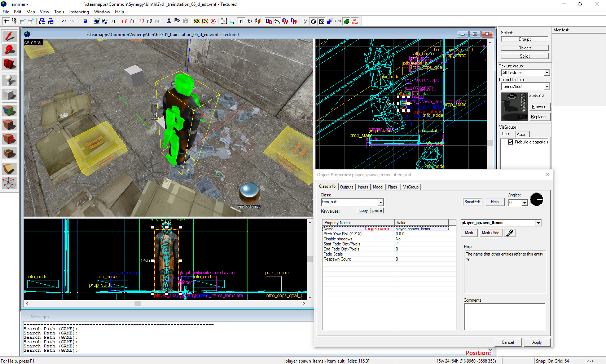606x364 pixels.
Task: Use the eyedropper pick button
Action: click(510, 233)
